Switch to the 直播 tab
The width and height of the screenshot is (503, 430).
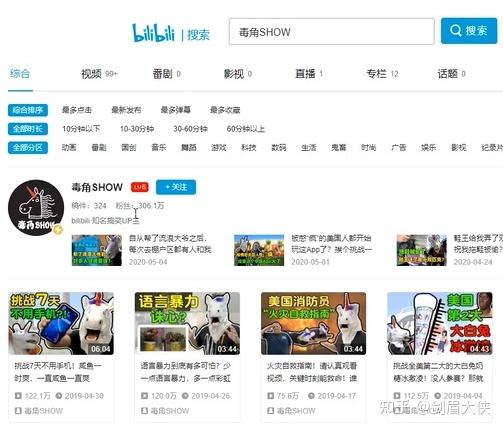(x=309, y=74)
